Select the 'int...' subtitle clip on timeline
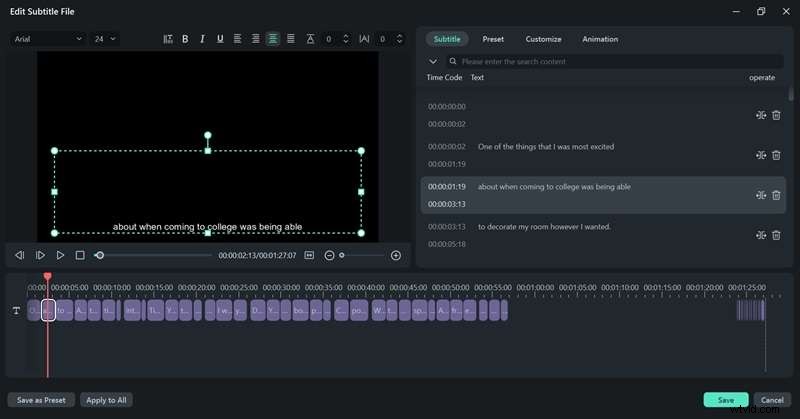 point(132,310)
